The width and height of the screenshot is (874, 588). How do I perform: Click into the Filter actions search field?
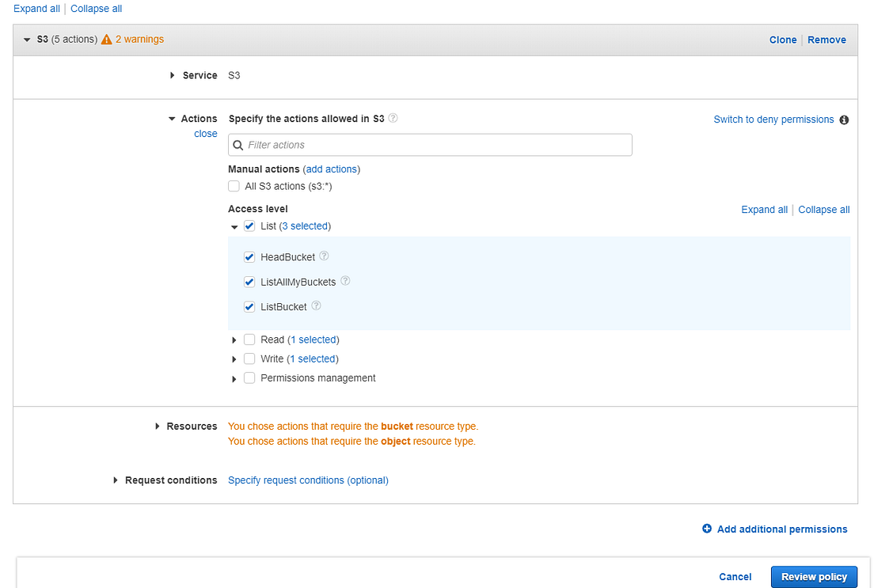(435, 145)
